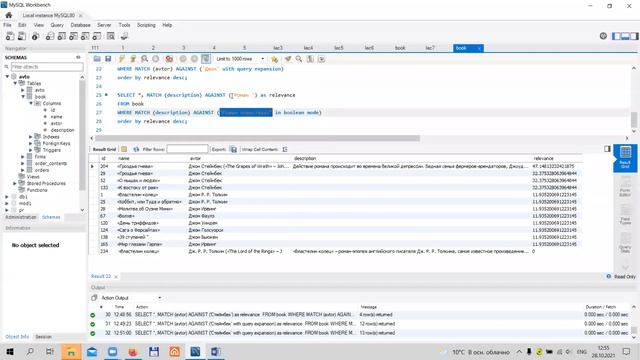Toggle Wrap Cell Content in grid
This screenshot has height=360, width=640.
click(x=284, y=149)
